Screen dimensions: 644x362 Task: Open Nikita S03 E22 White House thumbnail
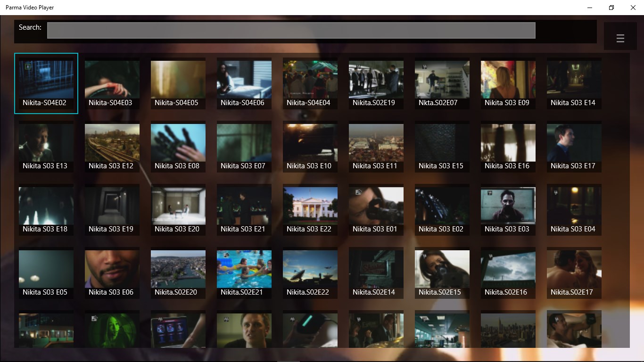pyautogui.click(x=310, y=210)
